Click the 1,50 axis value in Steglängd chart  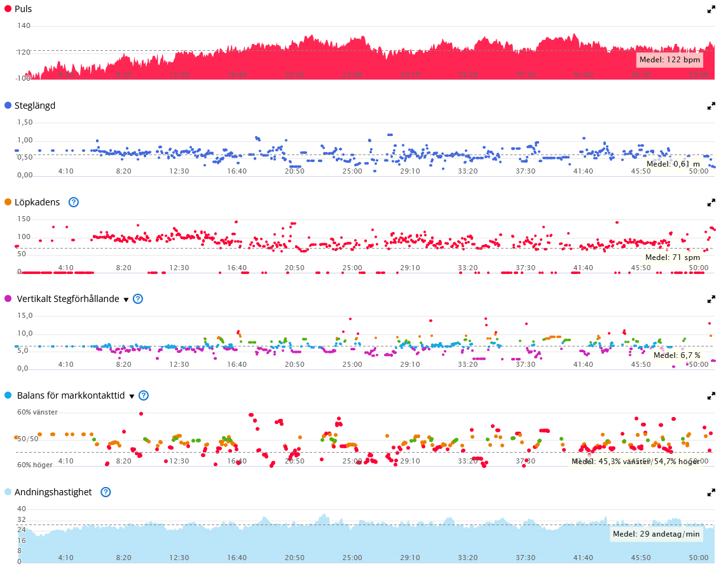(25, 122)
